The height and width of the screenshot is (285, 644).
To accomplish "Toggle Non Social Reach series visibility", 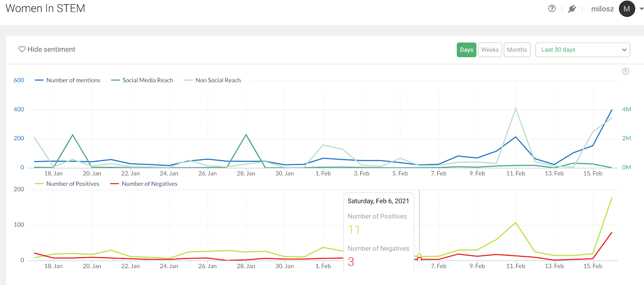I will tap(212, 80).
